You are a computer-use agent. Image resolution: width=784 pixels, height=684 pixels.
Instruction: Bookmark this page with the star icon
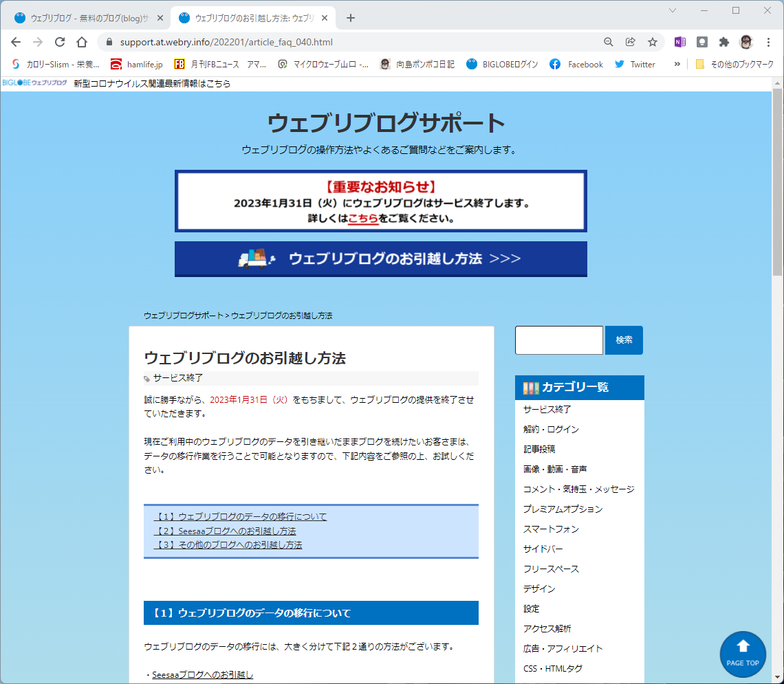coord(653,42)
